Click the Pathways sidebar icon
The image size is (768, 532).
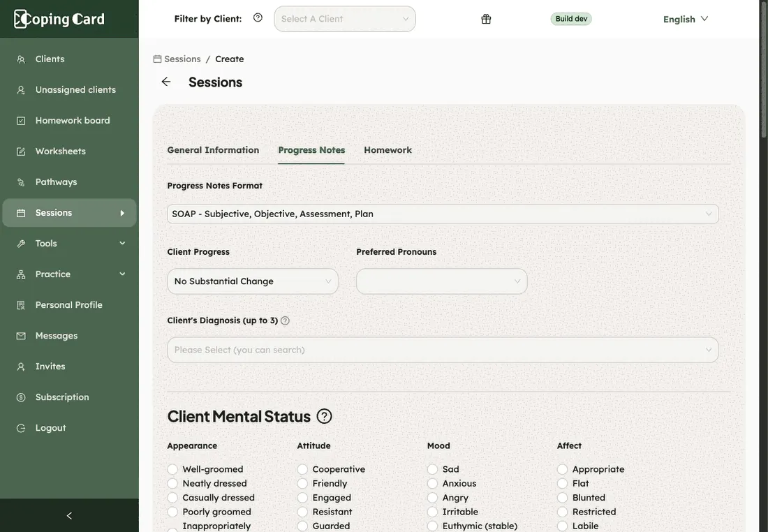tap(20, 182)
